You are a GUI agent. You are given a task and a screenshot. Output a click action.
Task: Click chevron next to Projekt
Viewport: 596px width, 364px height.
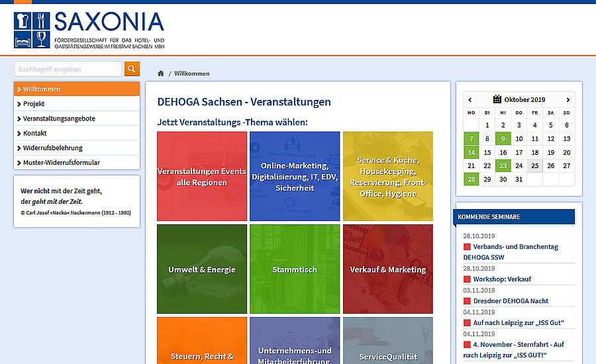19,104
